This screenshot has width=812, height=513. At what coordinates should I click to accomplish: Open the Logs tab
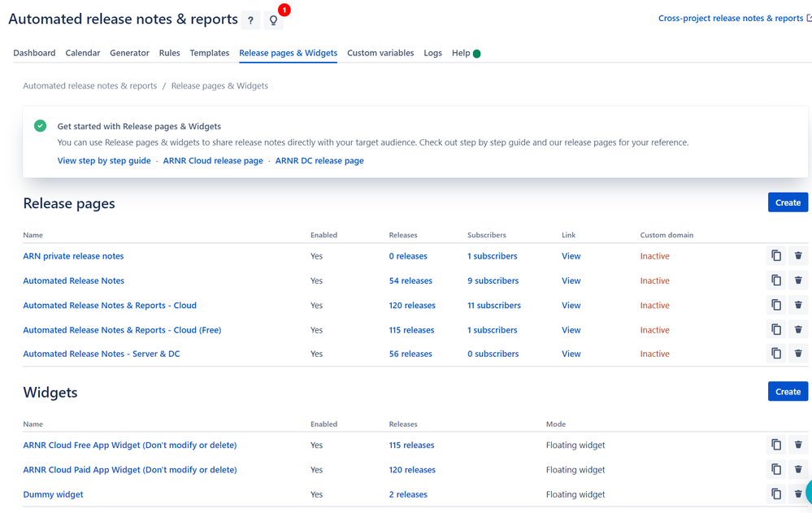(x=432, y=53)
